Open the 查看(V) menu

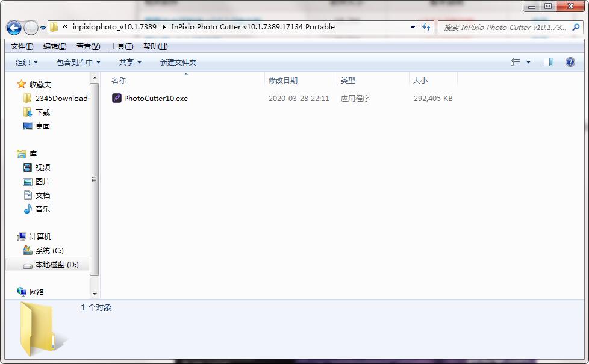tap(89, 46)
